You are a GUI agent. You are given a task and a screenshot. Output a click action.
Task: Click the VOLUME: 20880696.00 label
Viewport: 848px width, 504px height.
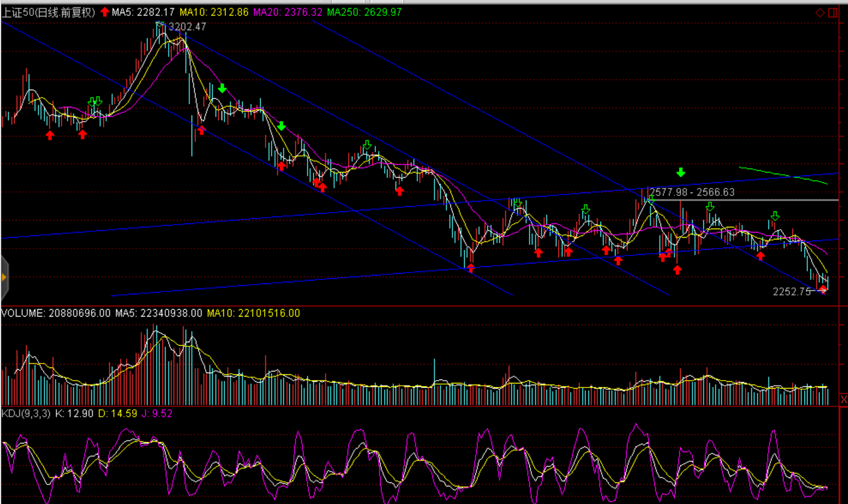[x=55, y=313]
